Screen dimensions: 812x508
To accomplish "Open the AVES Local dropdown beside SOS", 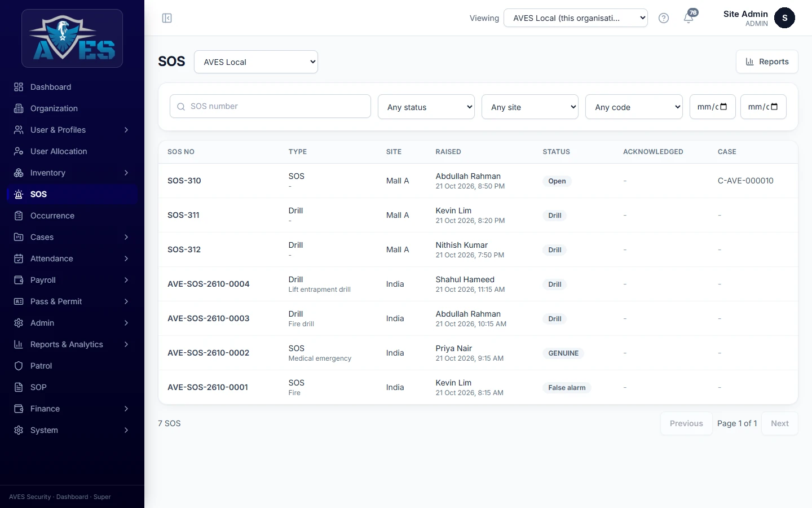I will point(256,62).
